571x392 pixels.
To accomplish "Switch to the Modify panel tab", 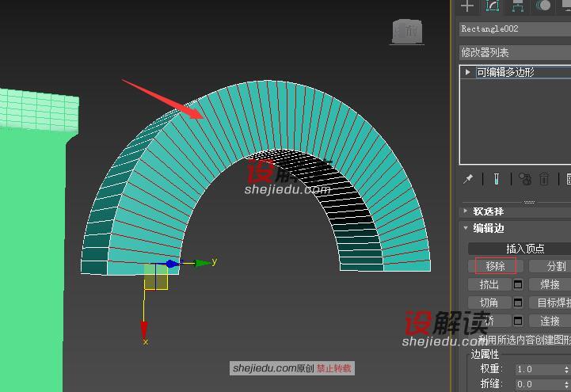I will pos(492,6).
